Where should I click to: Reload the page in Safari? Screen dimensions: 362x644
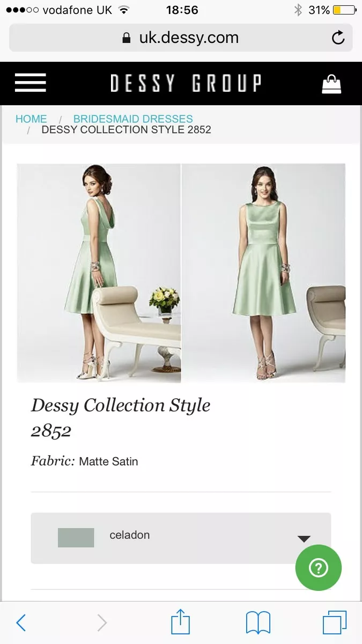pos(338,38)
